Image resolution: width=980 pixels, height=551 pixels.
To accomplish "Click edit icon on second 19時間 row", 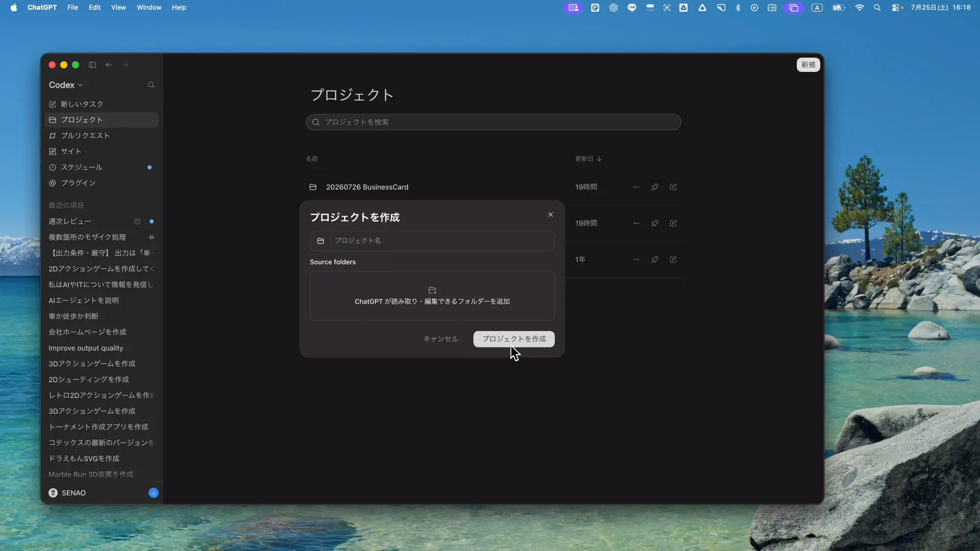I will point(673,223).
